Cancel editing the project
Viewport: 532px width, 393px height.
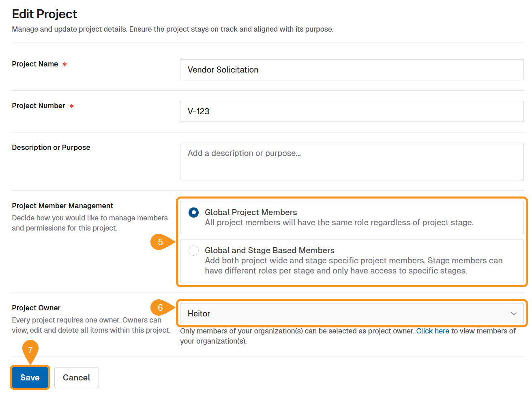(76, 378)
